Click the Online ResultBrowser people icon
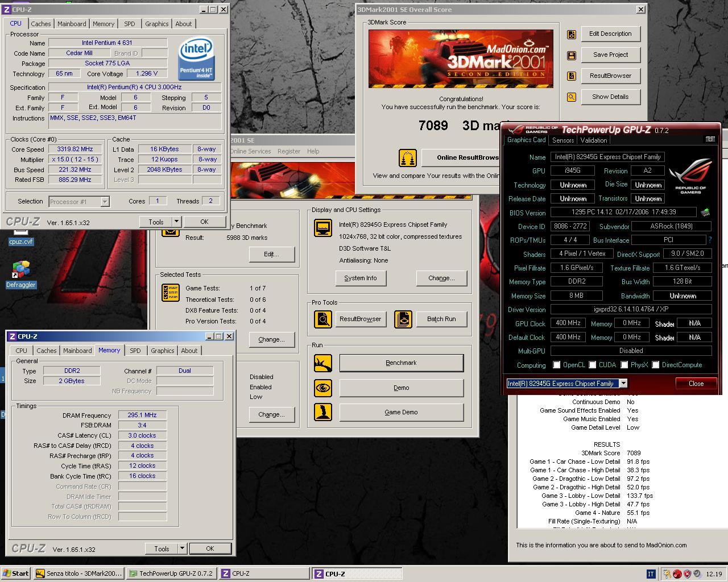This screenshot has height=582, width=728. pos(407,157)
